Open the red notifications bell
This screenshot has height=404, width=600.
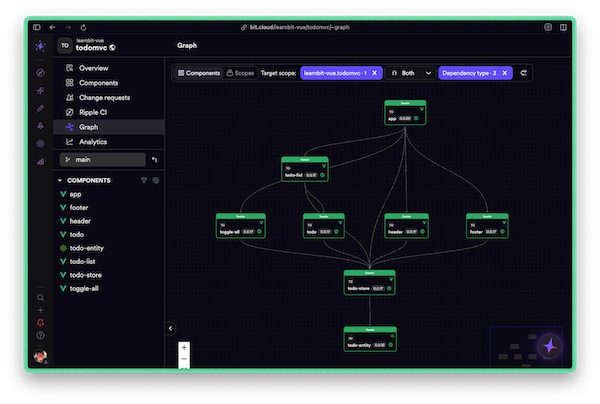click(40, 323)
